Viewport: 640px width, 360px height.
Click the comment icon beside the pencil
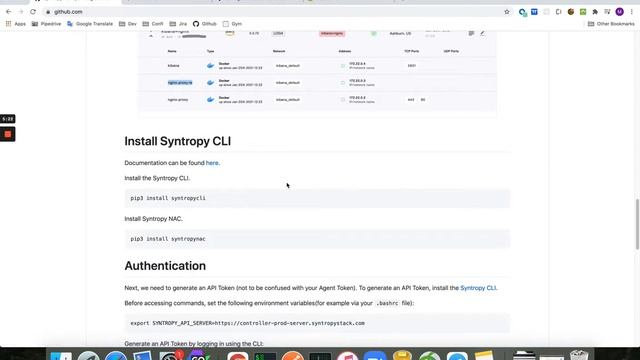(x=471, y=33)
